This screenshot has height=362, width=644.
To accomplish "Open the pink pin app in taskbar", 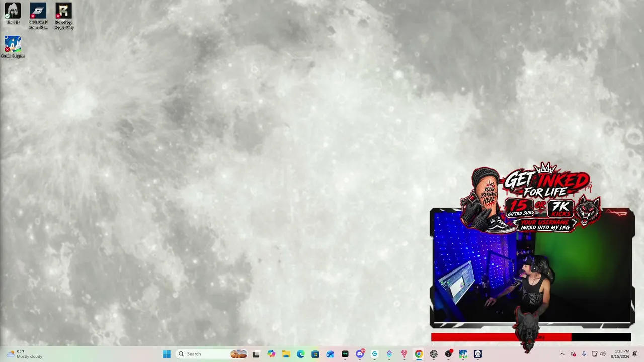I will [x=404, y=354].
